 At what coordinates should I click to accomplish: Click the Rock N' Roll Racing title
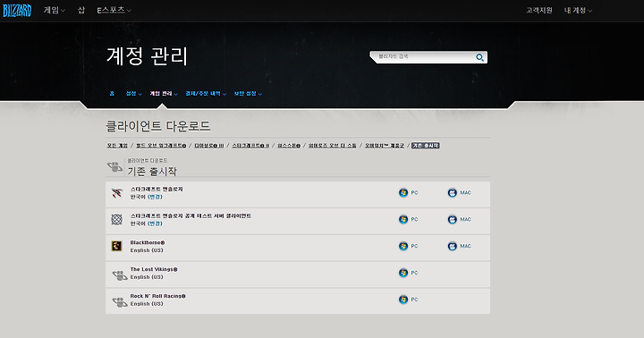tap(157, 296)
